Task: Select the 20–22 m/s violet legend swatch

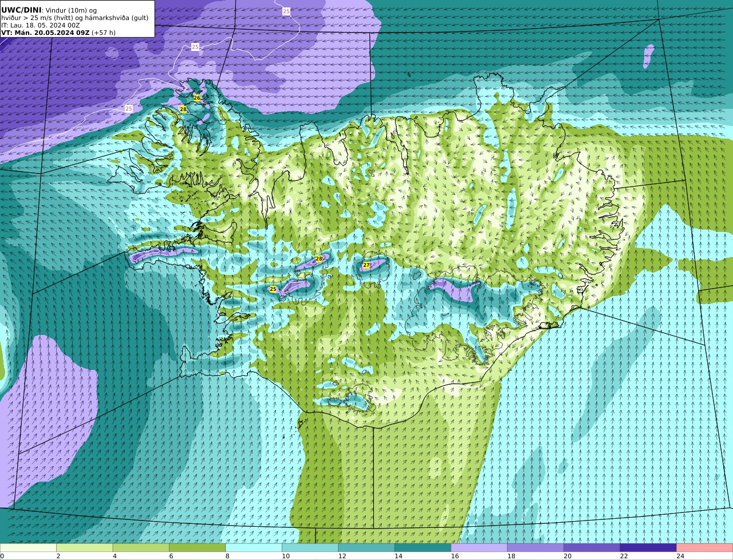Action: 592,548
